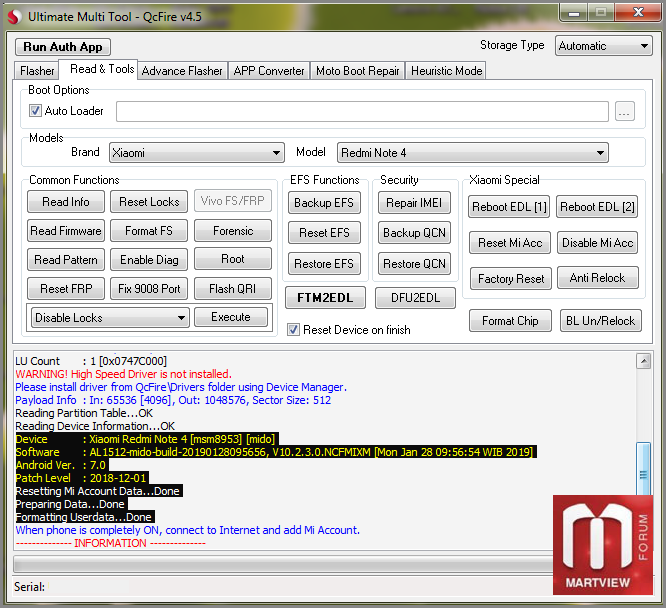Viewport: 666px width, 608px height.
Task: Click the Reboot EDL [2] button
Action: tap(597, 207)
